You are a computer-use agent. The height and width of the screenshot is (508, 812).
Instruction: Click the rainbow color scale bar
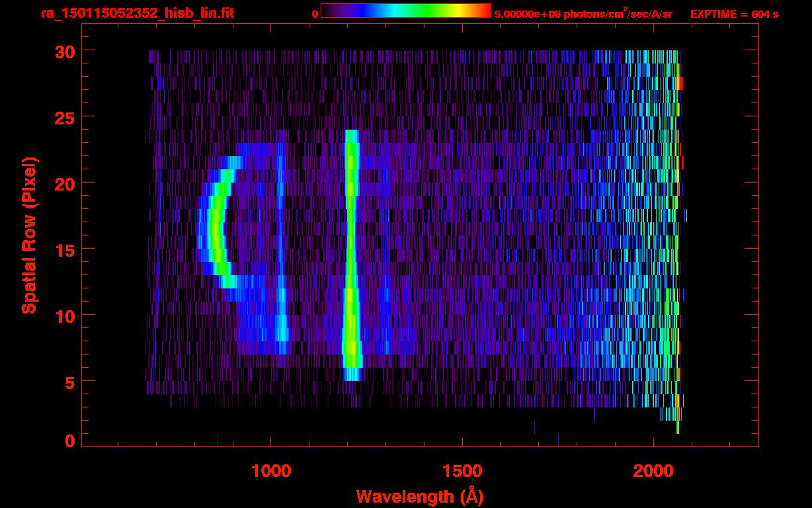click(406, 11)
